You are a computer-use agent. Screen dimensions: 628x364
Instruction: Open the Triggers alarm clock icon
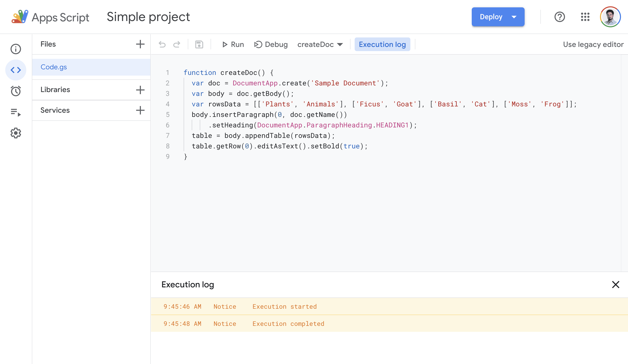tap(16, 91)
